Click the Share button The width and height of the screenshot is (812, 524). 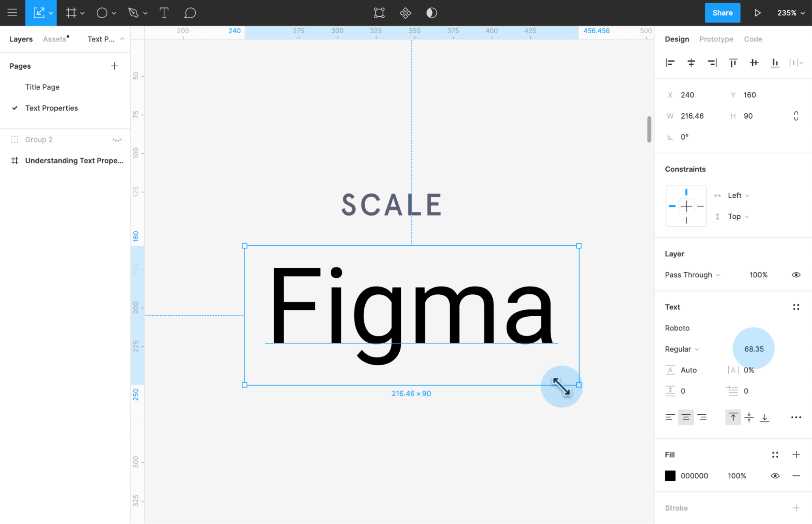[722, 13]
